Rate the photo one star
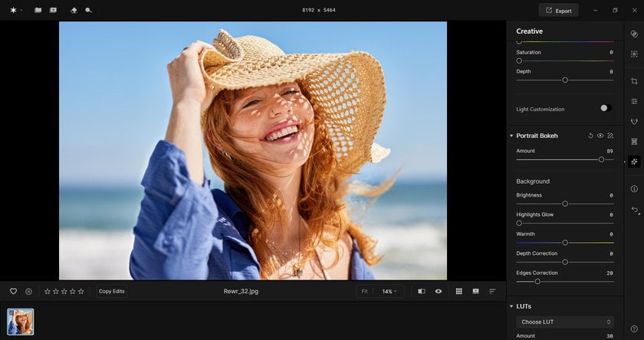The height and width of the screenshot is (340, 644). [x=48, y=291]
